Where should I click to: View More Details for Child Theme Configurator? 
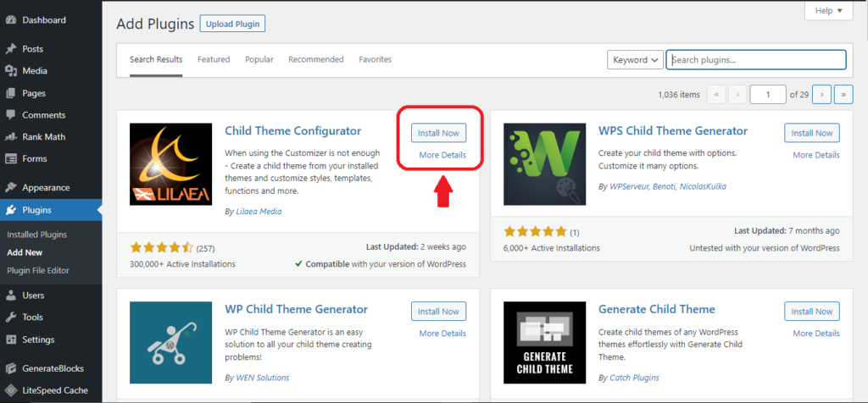click(442, 155)
